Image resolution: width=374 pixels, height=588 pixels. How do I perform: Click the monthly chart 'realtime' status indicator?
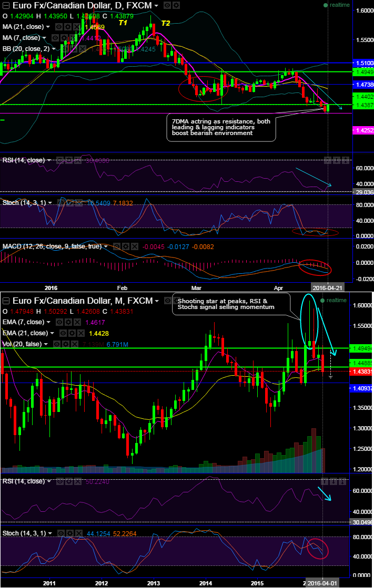[x=334, y=301]
